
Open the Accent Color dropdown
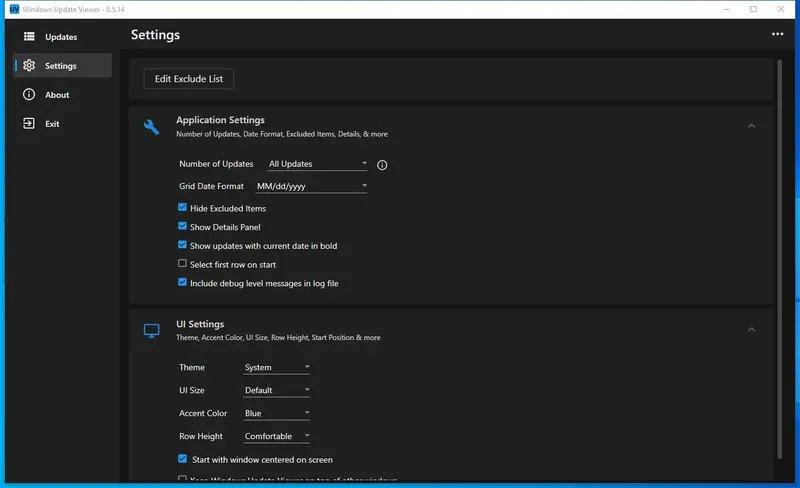pyautogui.click(x=277, y=413)
